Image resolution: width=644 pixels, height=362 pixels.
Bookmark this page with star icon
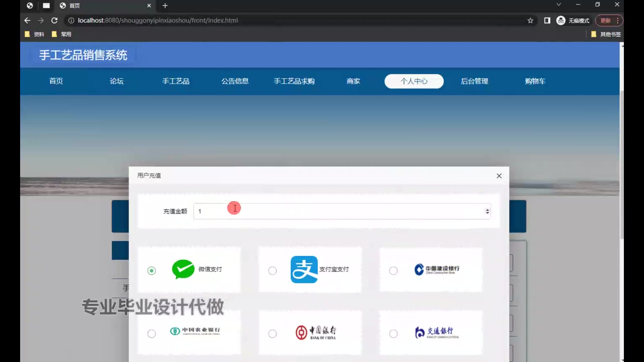coord(530,20)
